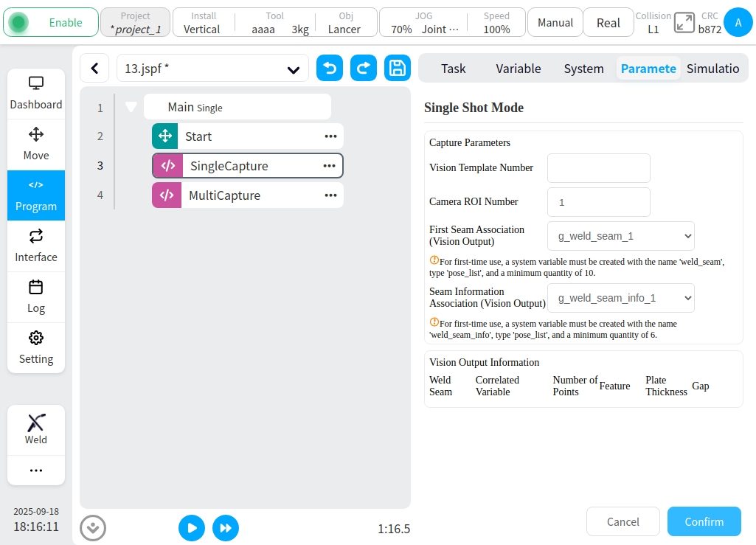756x545 pixels.
Task: Open the 13.jspf file dropdown
Action: tap(212, 69)
